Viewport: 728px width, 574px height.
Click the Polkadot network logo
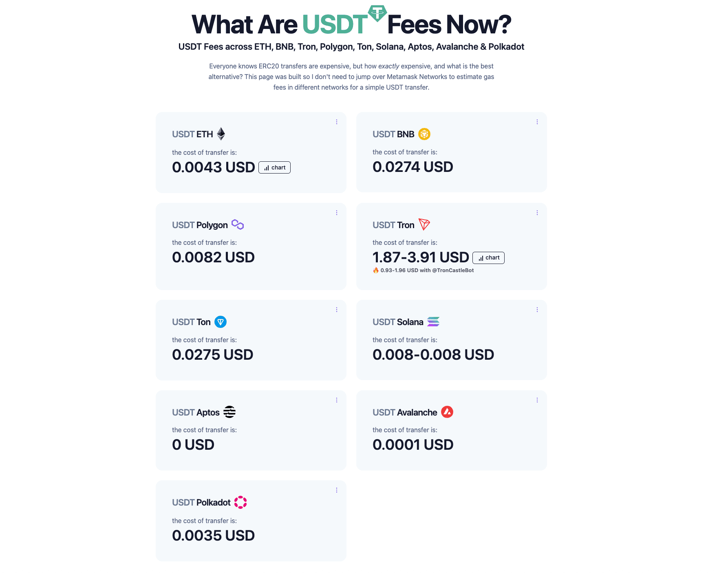(x=241, y=502)
